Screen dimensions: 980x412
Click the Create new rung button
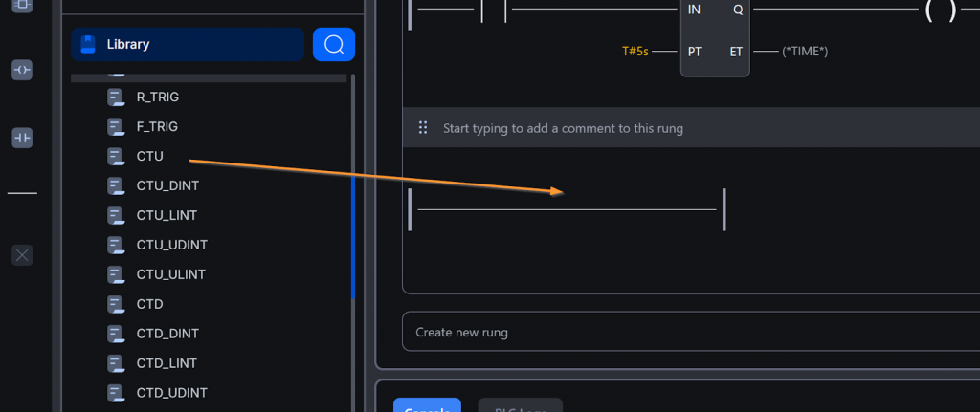click(689, 332)
